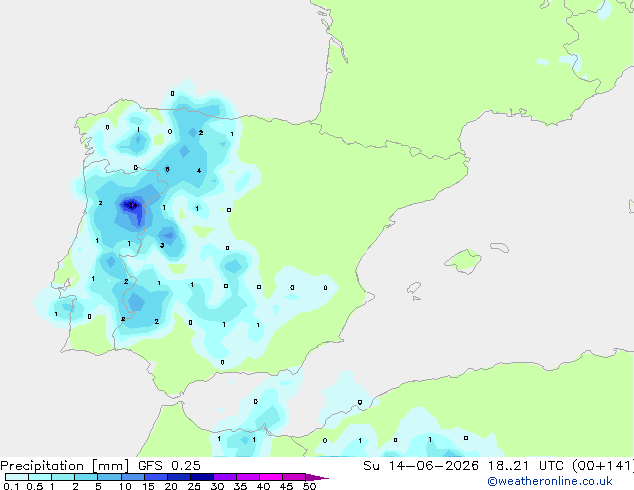Click the Menorca island outline

[499, 247]
